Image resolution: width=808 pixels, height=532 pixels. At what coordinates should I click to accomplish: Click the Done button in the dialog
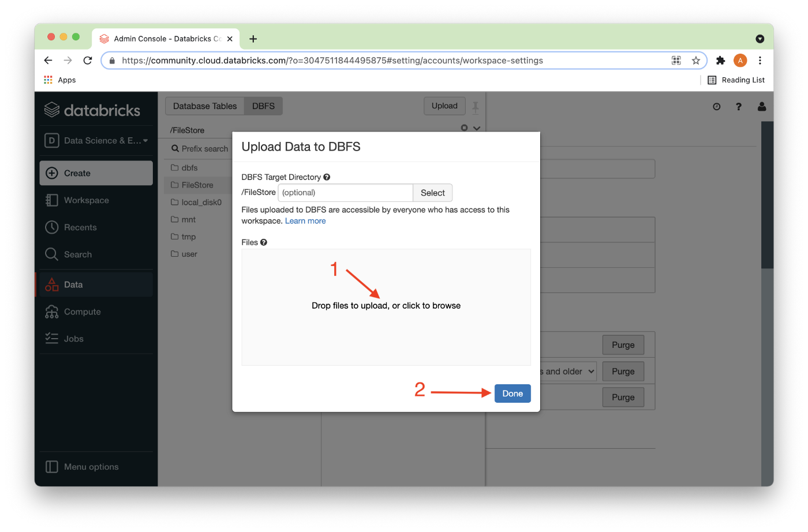pyautogui.click(x=513, y=393)
